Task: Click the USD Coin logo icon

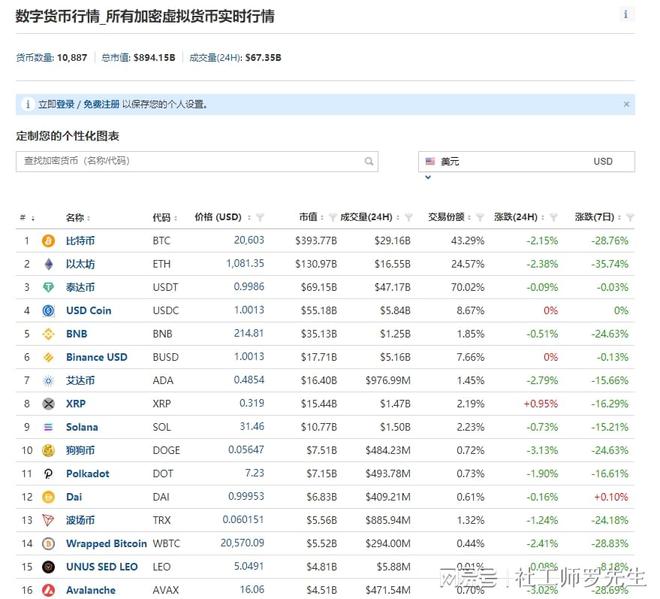Action: [48, 311]
